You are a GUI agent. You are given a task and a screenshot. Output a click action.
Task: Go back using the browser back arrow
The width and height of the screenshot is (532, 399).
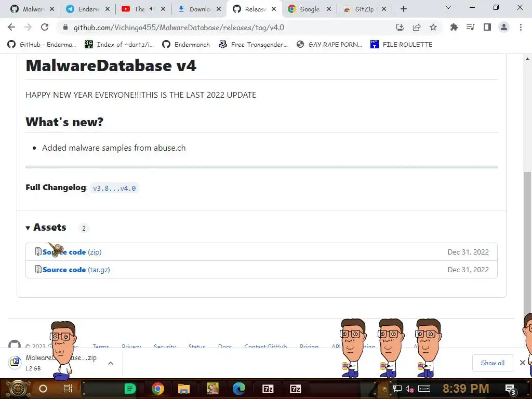(x=11, y=27)
